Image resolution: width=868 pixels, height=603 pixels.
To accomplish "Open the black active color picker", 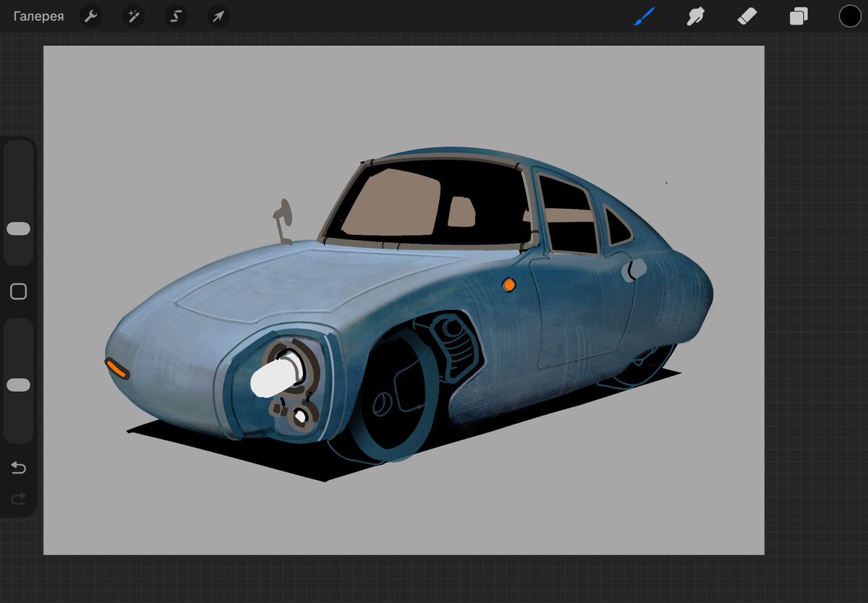I will click(850, 16).
